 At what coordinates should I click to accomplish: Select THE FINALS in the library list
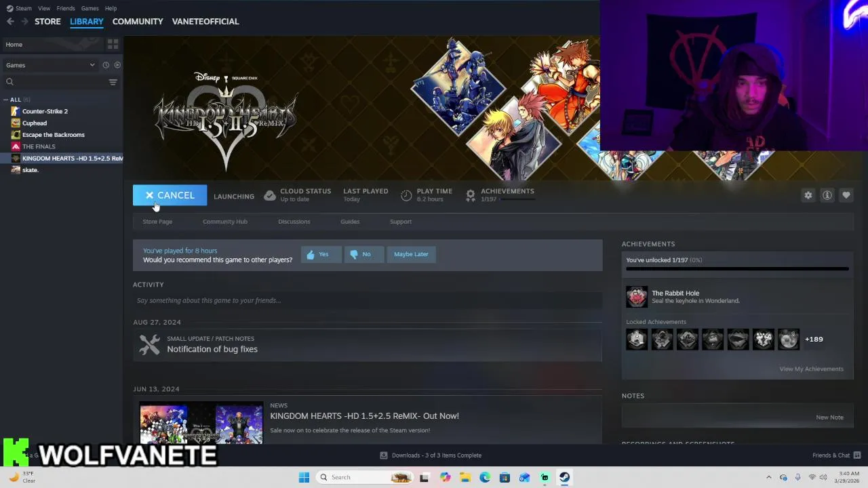pyautogui.click(x=39, y=146)
